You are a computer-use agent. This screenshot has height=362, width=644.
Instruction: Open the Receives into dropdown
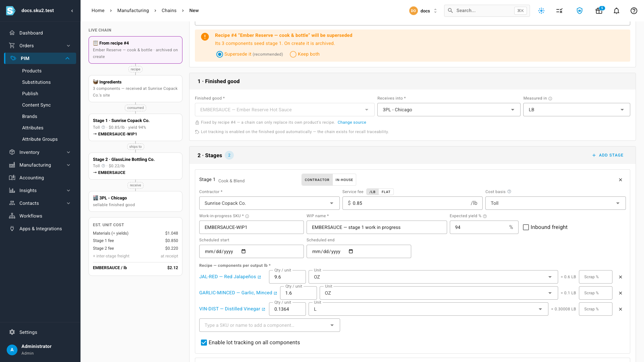(x=449, y=110)
